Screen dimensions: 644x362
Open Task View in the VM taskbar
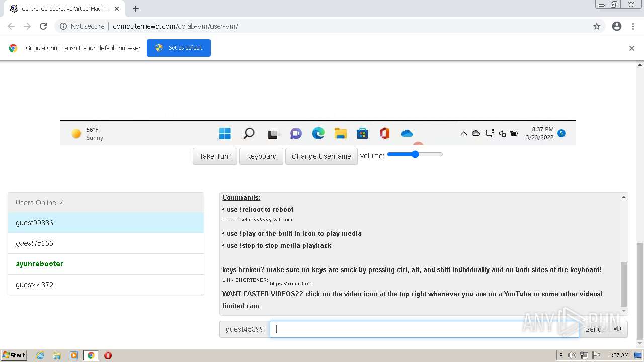tap(273, 134)
